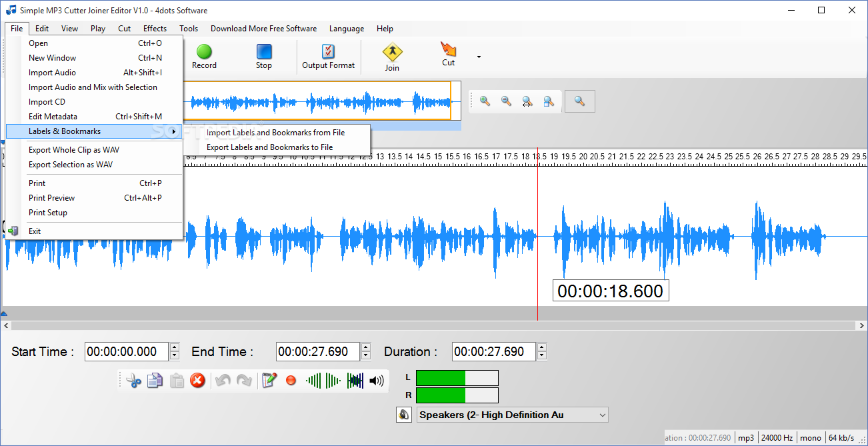Open the Tools menu in menu bar
This screenshot has height=446, width=868.
(x=189, y=29)
